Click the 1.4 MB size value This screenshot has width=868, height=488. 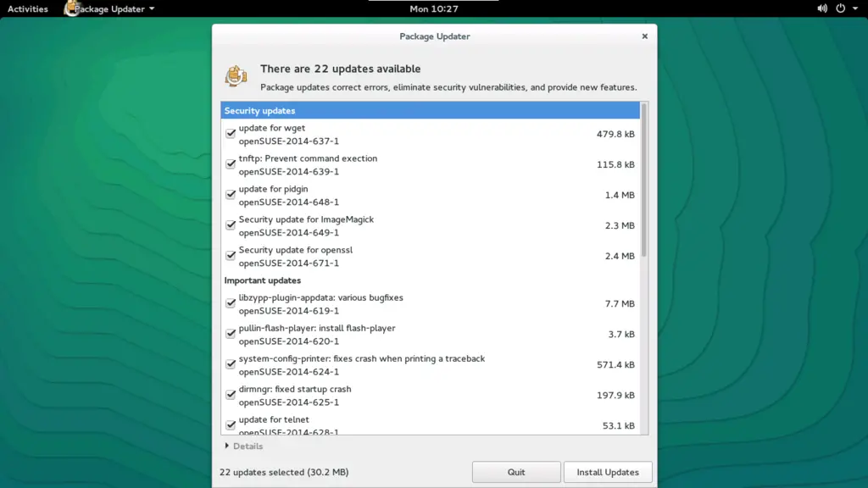coord(620,195)
